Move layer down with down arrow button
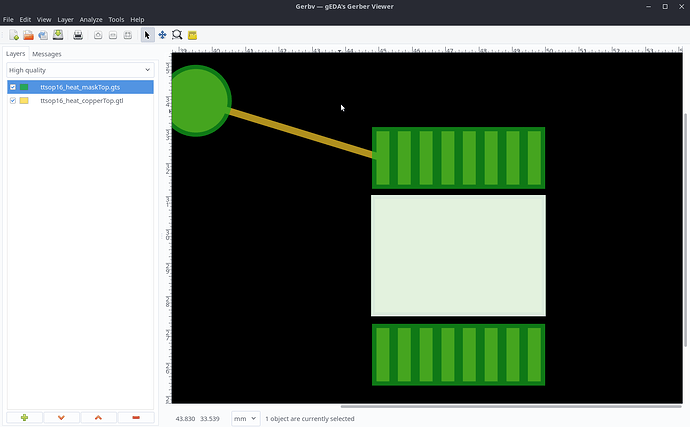The height and width of the screenshot is (427, 690). 61,417
